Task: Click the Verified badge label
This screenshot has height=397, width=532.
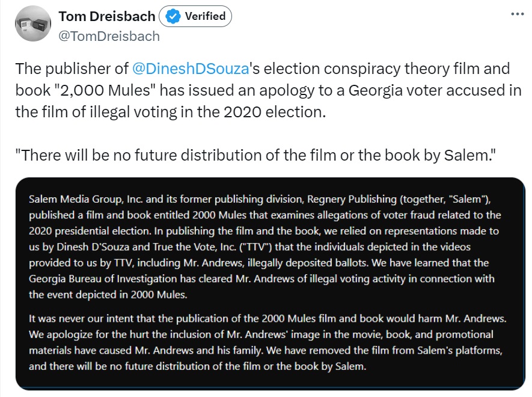Action: (x=205, y=16)
